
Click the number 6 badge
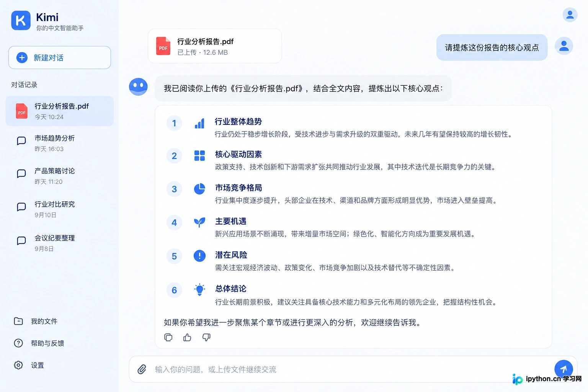point(174,290)
